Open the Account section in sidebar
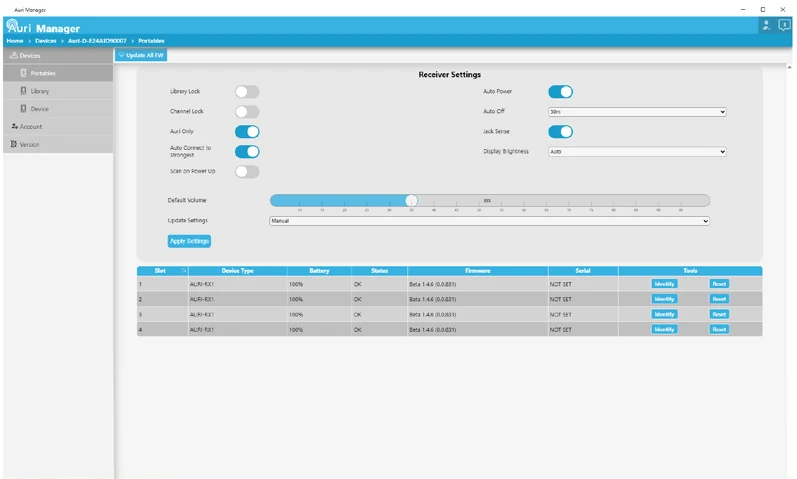This screenshot has width=797, height=479. tap(58, 126)
